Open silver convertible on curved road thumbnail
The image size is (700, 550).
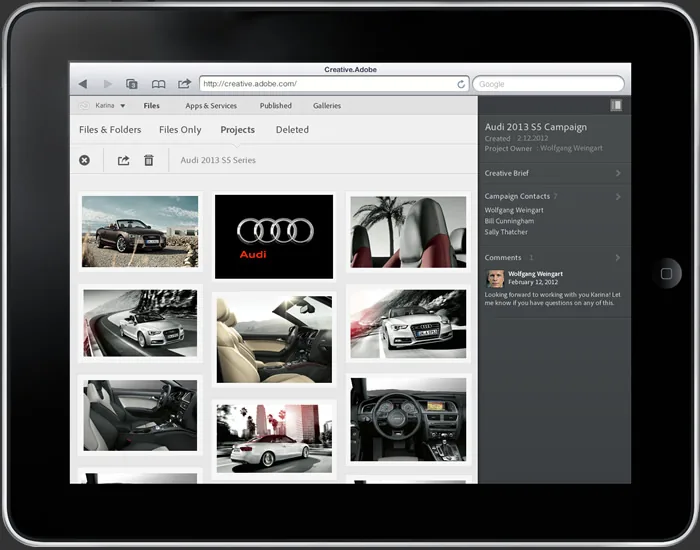pyautogui.click(x=140, y=323)
